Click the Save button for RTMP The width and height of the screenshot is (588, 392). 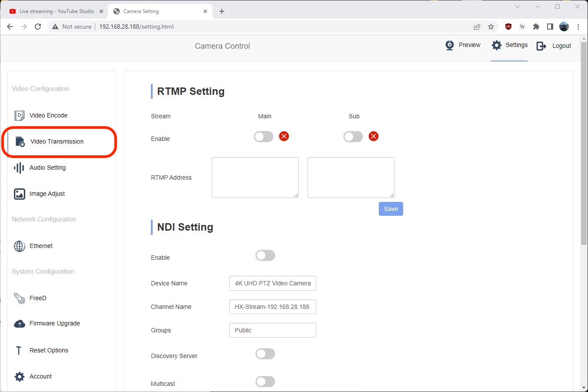tap(391, 209)
